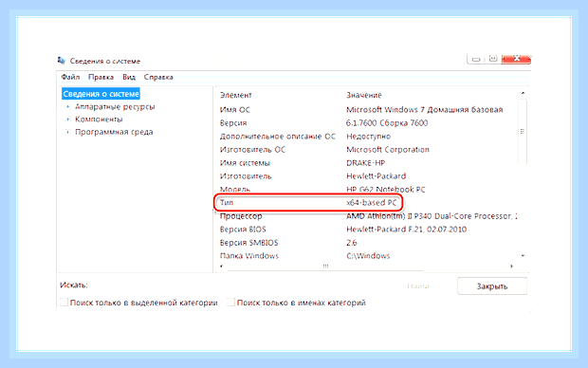Select the Hewlett-Packard manufacturer value

(377, 176)
